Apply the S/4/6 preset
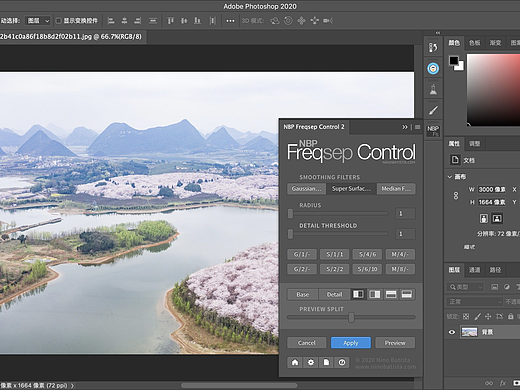 (368, 254)
